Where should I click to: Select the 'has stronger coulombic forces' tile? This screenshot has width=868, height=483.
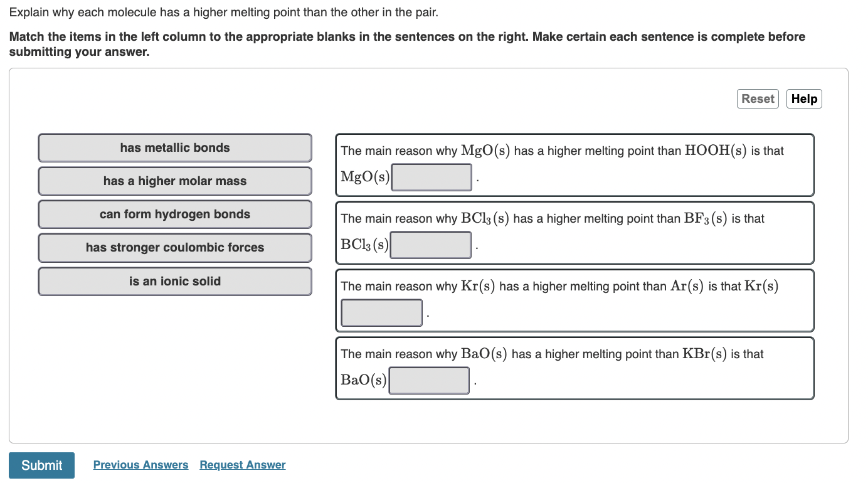click(175, 248)
